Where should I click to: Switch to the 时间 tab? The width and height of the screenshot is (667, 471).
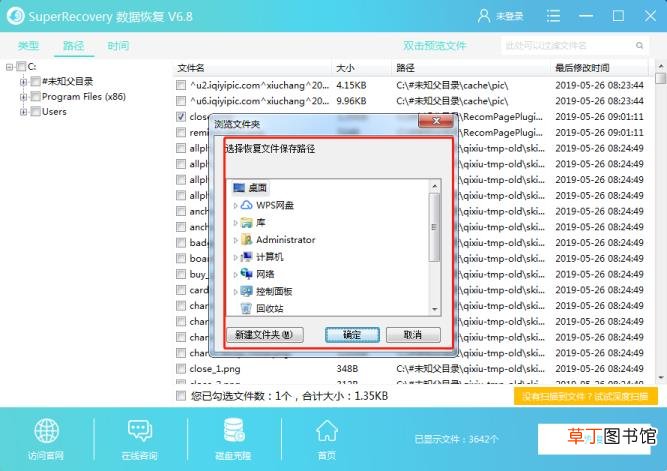[x=118, y=46]
